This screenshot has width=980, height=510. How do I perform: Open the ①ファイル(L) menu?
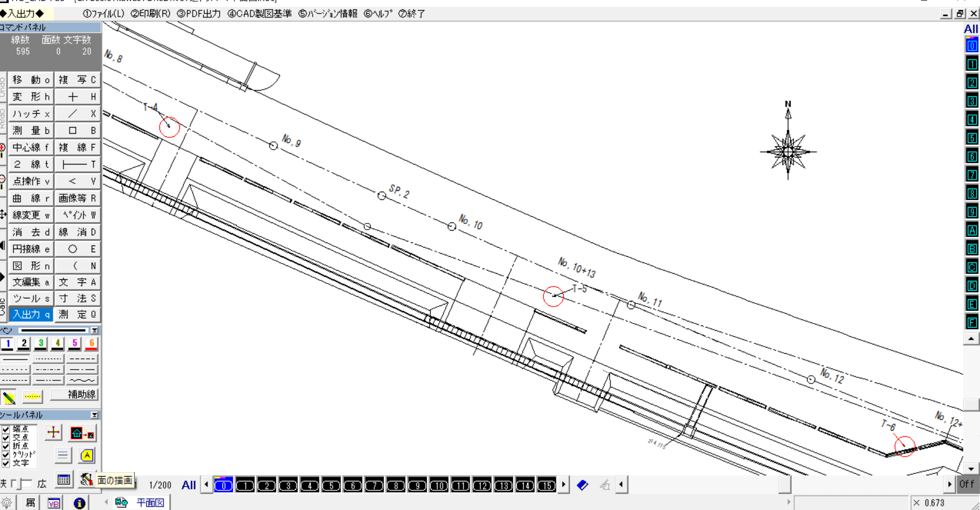(x=104, y=14)
